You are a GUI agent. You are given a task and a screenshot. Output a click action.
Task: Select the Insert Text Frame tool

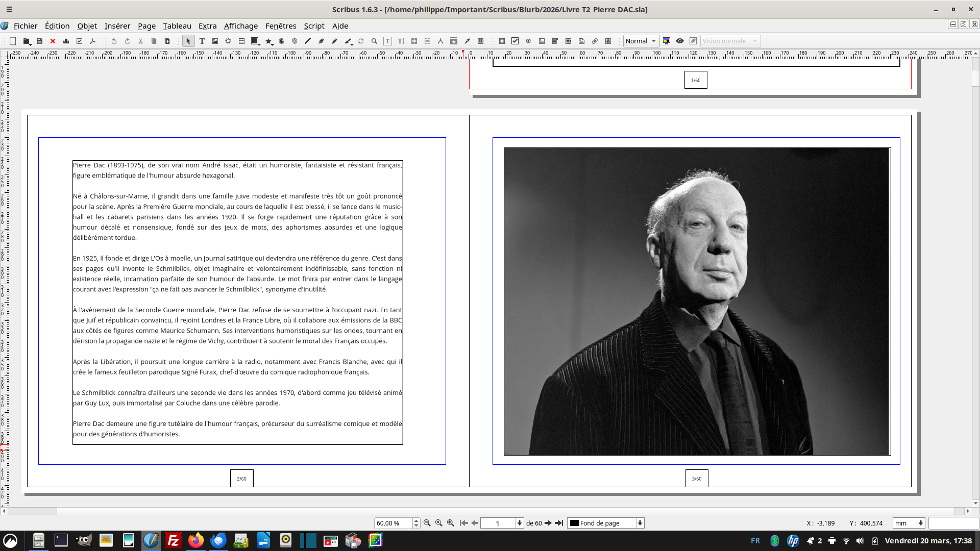tap(202, 41)
